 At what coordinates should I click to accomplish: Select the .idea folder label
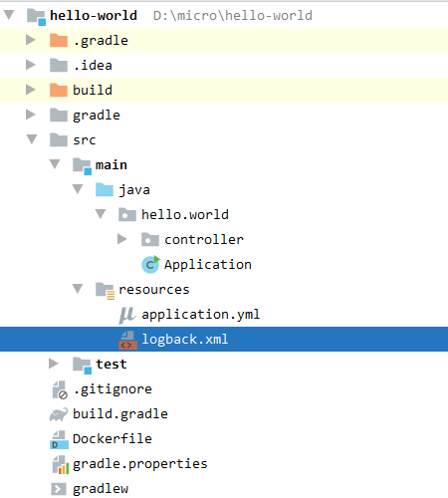click(93, 65)
